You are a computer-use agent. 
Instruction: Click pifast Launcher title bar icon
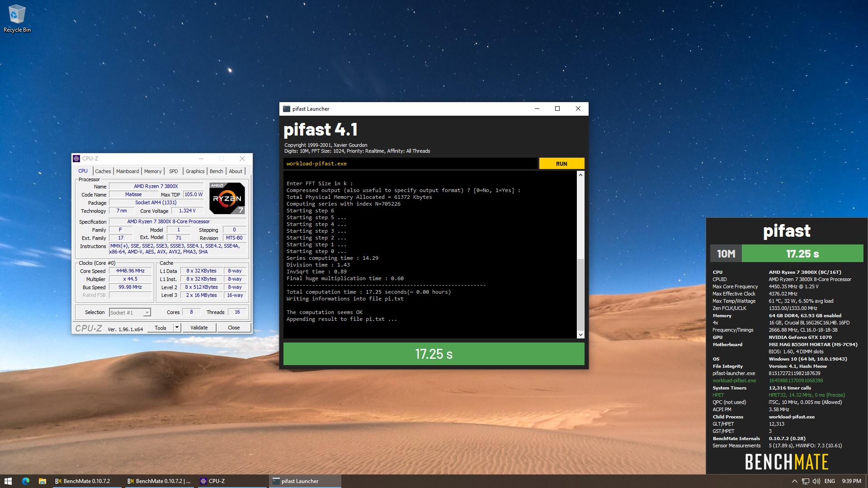(287, 109)
